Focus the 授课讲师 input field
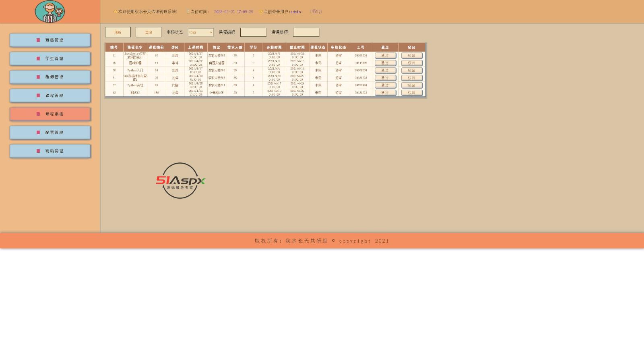Viewport: 644px width, 339px height. click(x=306, y=32)
